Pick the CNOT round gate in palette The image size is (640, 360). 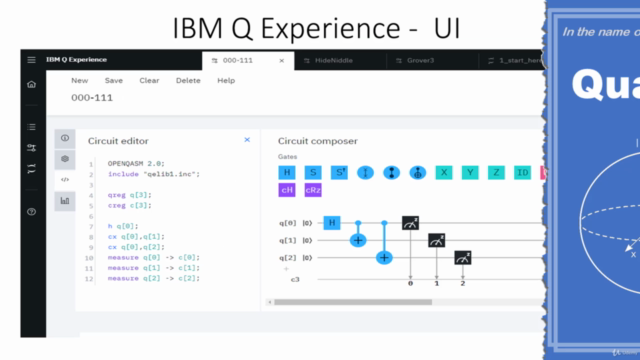418,173
